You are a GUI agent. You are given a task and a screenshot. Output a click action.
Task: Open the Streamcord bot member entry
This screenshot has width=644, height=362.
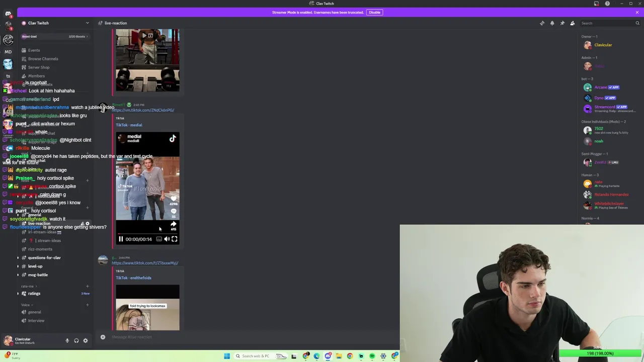pos(609,108)
